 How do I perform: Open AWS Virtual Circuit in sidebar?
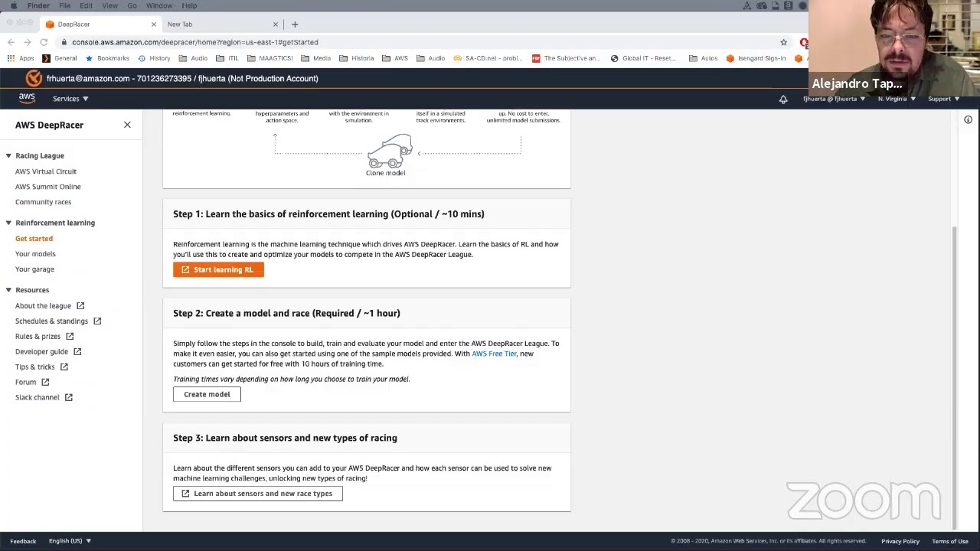(46, 171)
